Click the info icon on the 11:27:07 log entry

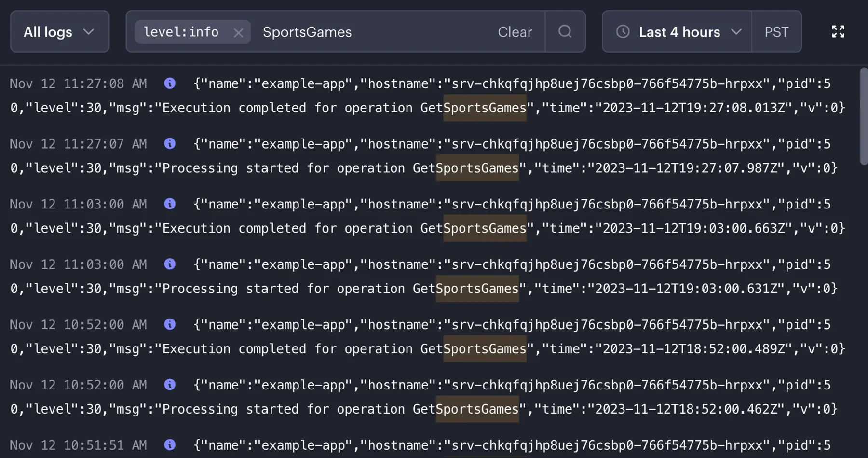[x=170, y=143]
